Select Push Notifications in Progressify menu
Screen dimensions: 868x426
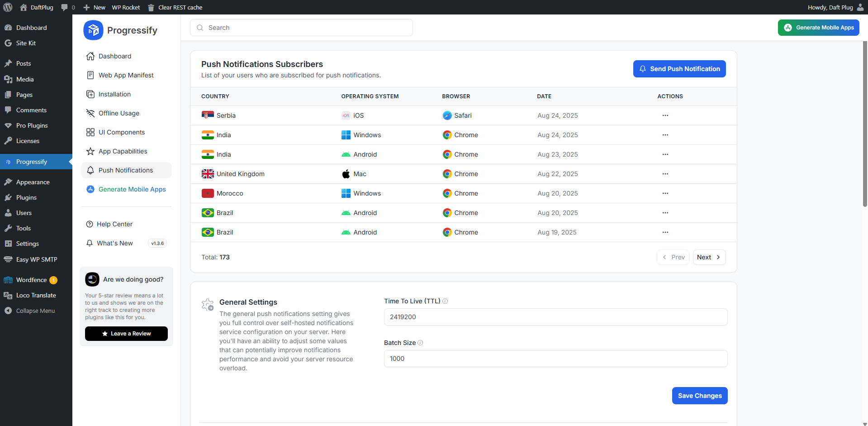[x=125, y=170]
